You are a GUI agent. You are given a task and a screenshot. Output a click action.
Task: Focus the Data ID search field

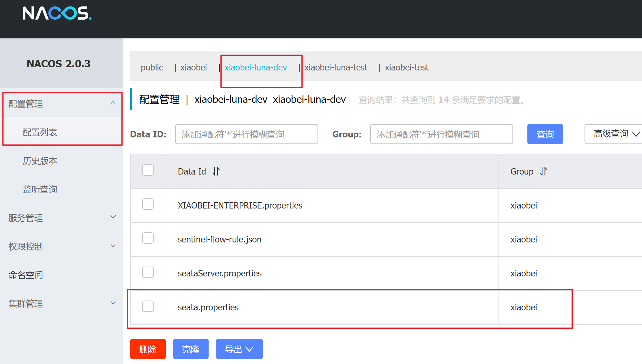(x=246, y=134)
